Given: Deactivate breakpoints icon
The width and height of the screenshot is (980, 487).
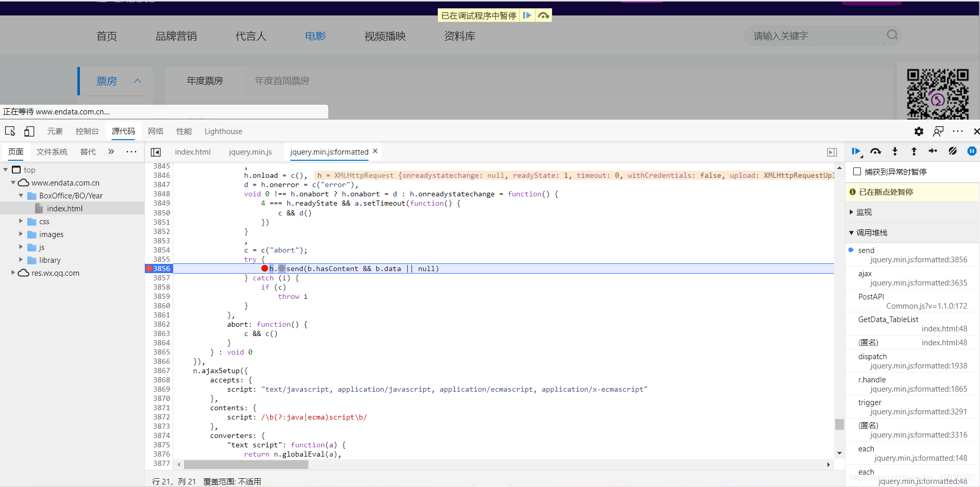Looking at the screenshot, I should coord(953,151).
